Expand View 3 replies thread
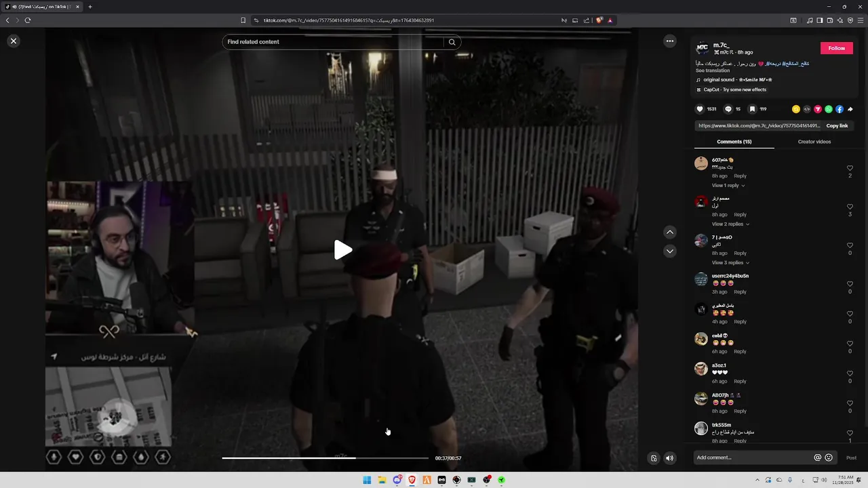This screenshot has width=868, height=488. tap(730, 263)
